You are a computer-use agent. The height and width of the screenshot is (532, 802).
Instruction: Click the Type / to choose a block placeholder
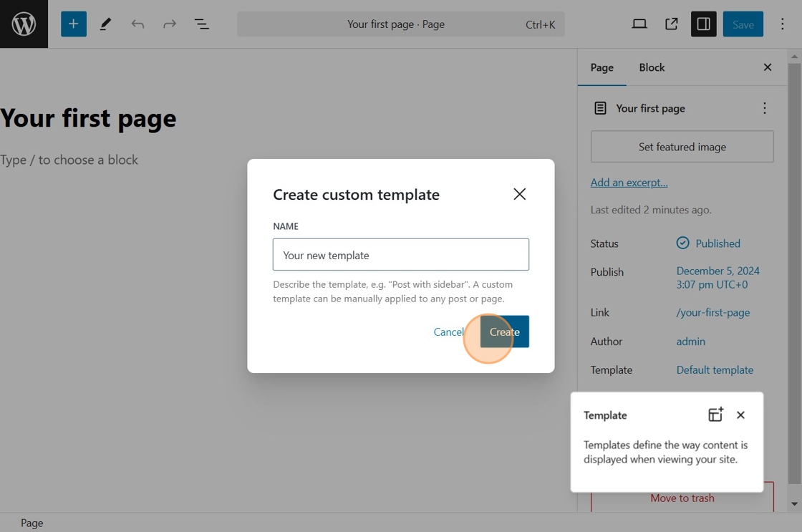coord(69,160)
